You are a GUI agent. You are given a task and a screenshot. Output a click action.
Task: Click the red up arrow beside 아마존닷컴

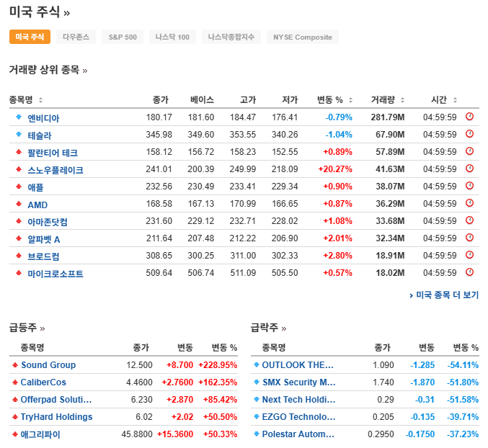click(x=19, y=220)
